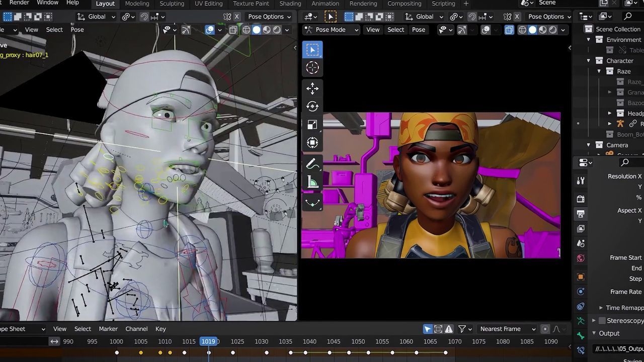Activate the 3D Cursor tool
The image size is (644, 362).
(x=312, y=67)
